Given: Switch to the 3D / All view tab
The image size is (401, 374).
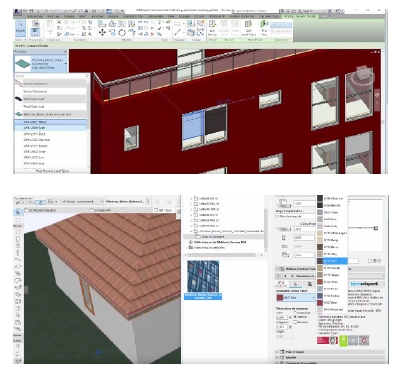Looking at the screenshot, I should [x=163, y=210].
